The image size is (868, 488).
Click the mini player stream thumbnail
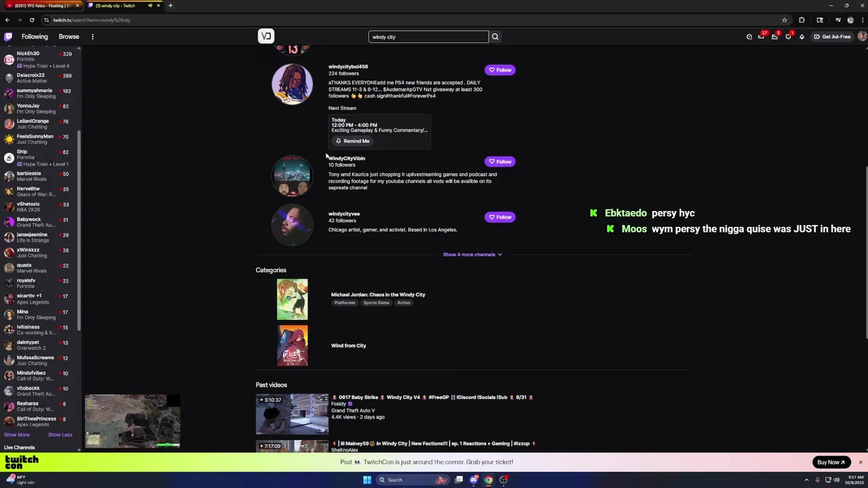click(x=133, y=422)
